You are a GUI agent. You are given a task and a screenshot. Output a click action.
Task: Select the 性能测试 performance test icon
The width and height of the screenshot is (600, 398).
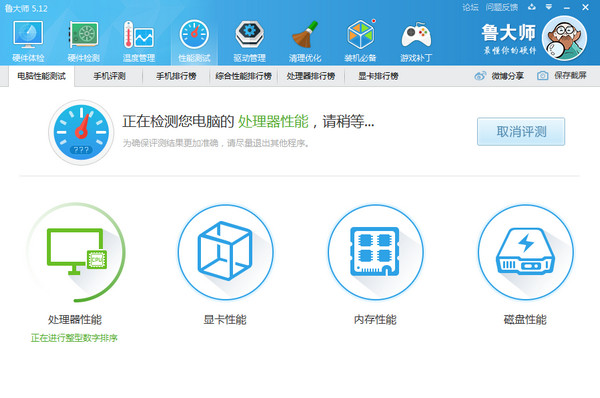tap(194, 41)
